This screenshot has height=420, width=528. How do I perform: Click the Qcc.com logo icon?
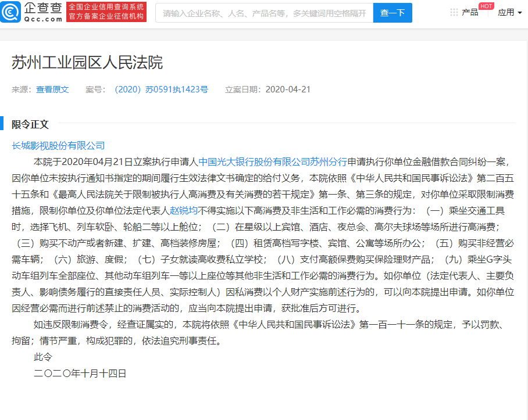10,12
